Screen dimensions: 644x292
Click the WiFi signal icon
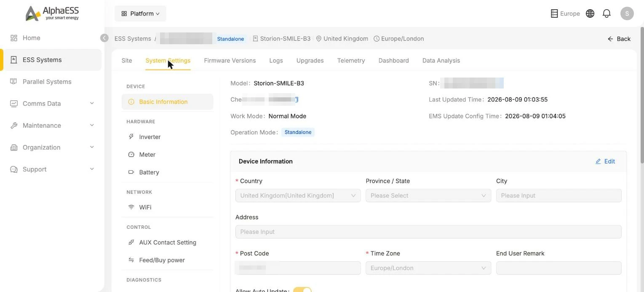point(131,207)
